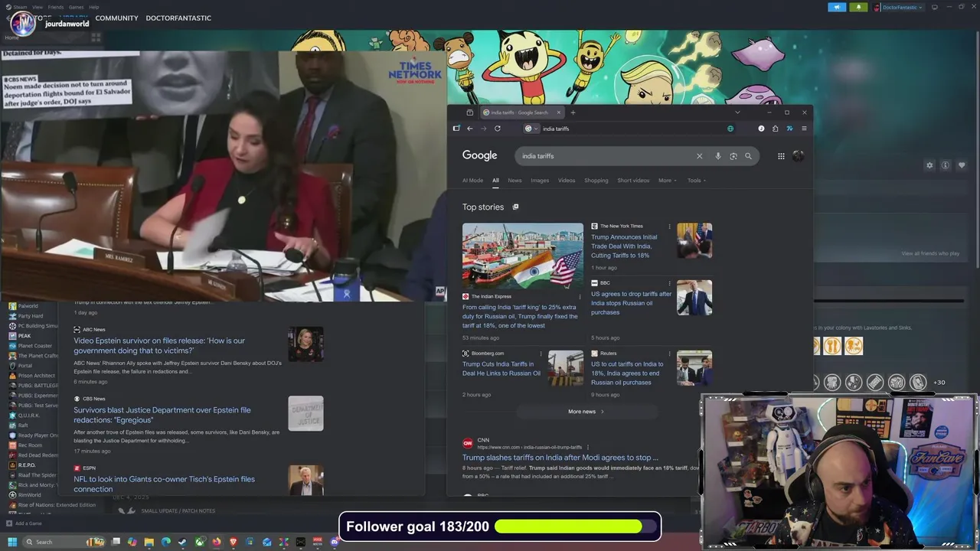Click Add a Game in Steam
This screenshot has height=551, width=980.
coord(23,523)
